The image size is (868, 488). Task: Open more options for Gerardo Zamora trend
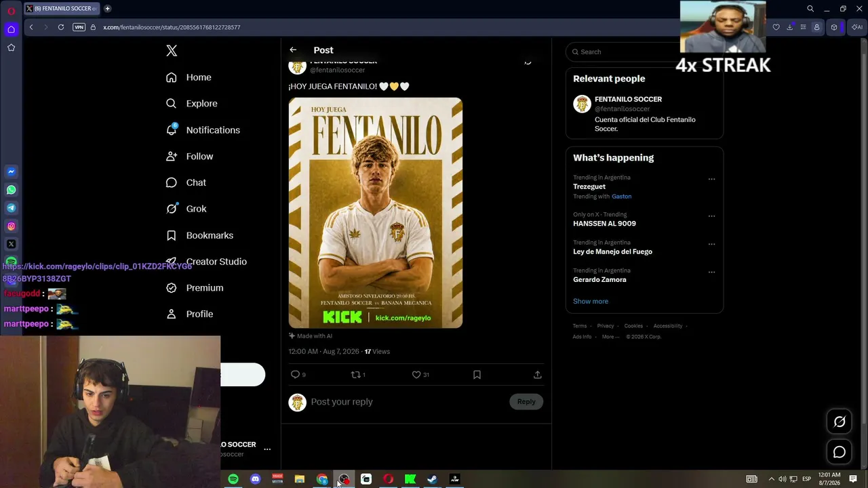tap(711, 272)
